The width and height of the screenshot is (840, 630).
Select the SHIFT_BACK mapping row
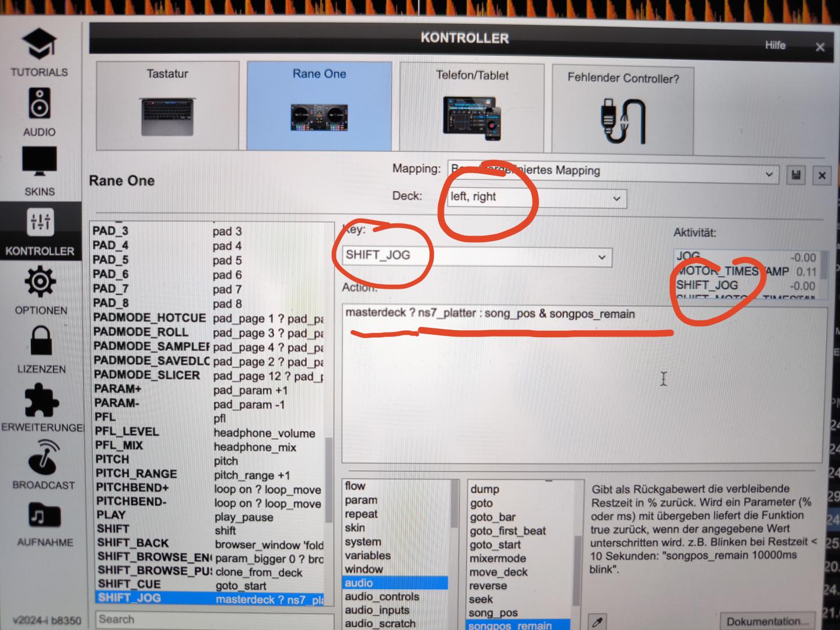pos(210,544)
